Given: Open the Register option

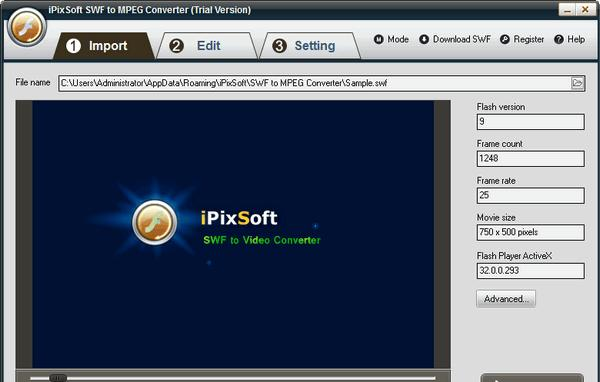Looking at the screenshot, I should 522,39.
